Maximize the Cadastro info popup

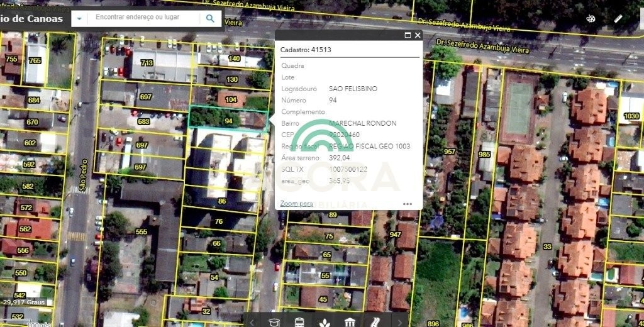[408, 36]
